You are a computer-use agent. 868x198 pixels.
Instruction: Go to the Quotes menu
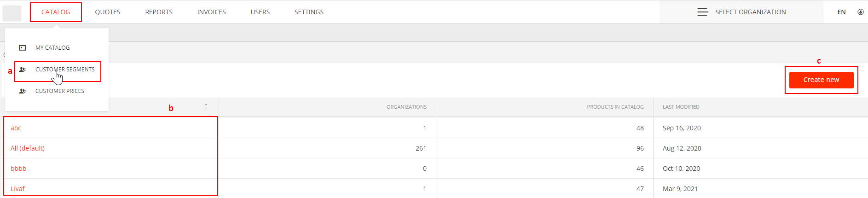[x=108, y=12]
